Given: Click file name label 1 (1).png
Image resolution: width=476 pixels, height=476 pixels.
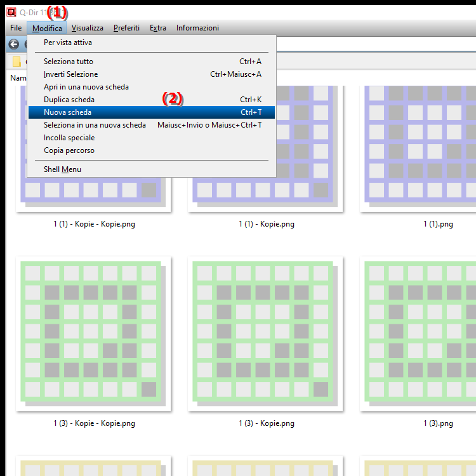Looking at the screenshot, I should pos(438,224).
